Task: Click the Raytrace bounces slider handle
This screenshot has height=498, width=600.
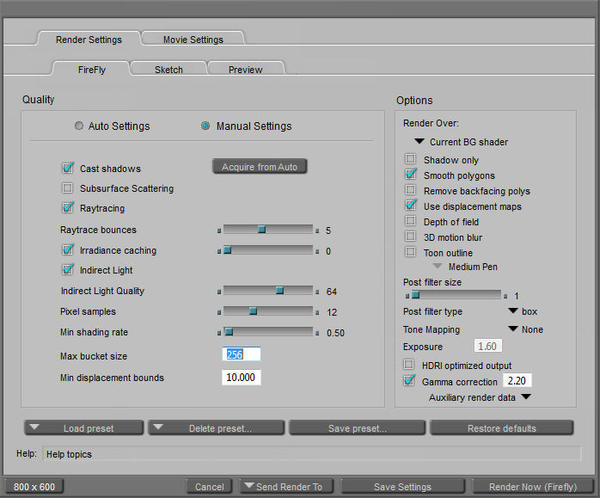Action: pos(262,229)
